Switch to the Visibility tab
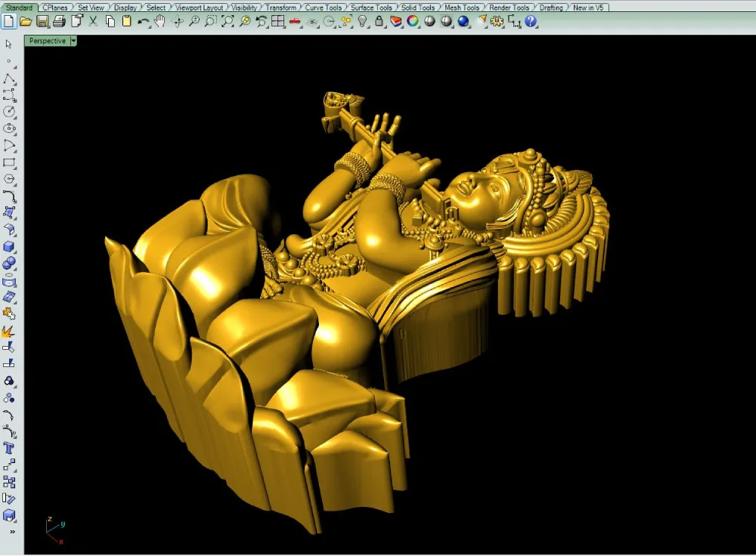 coord(244,8)
